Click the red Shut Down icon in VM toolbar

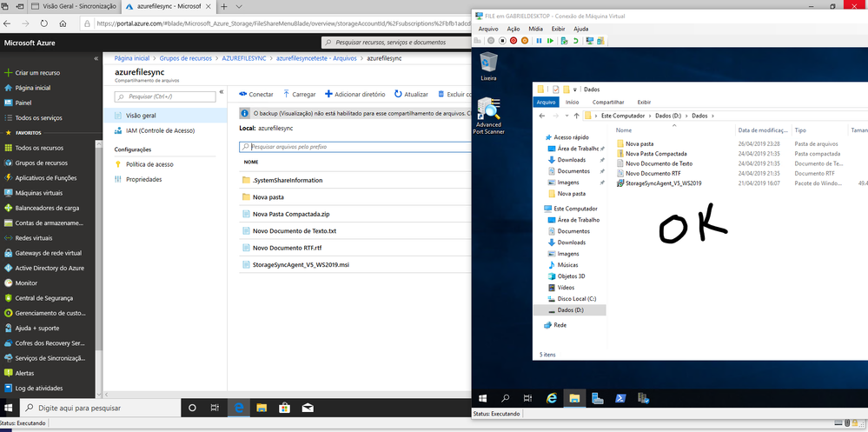514,41
